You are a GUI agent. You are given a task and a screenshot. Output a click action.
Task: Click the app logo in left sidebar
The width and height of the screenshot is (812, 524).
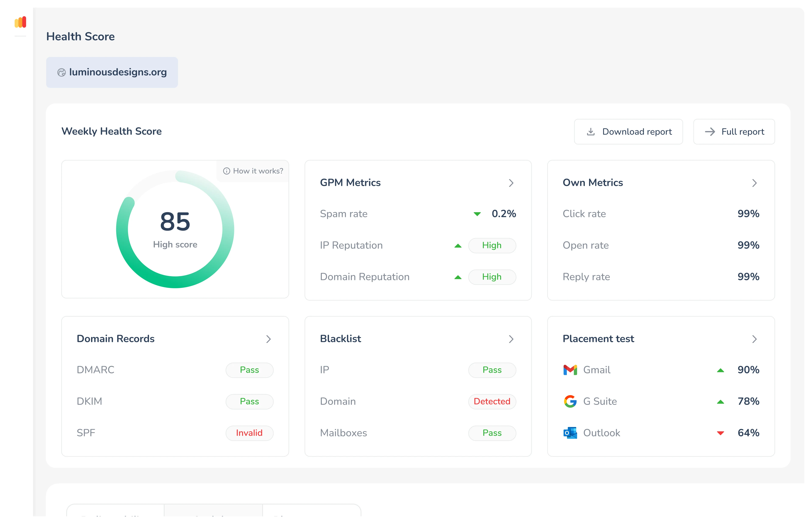20,22
